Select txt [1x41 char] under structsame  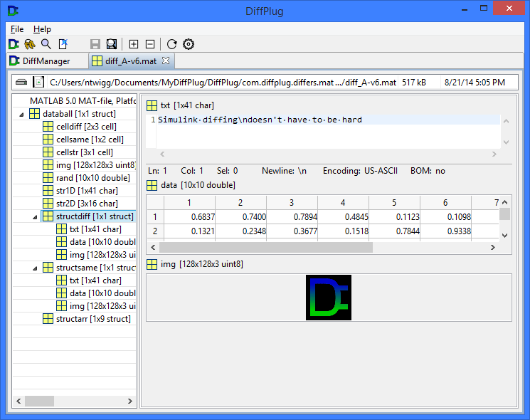95,280
